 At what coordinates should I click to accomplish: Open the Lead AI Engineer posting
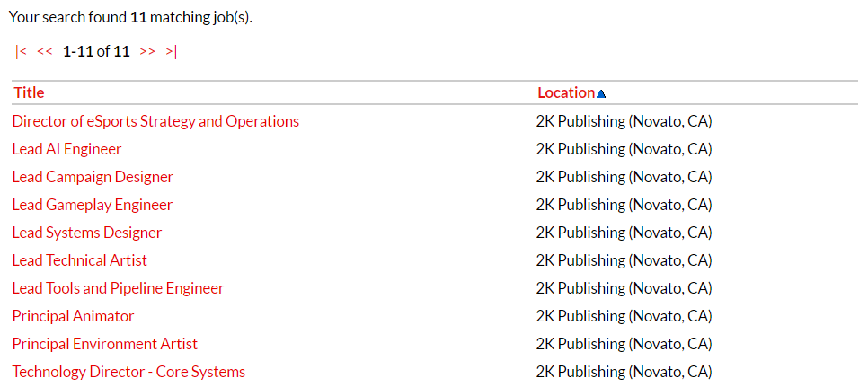(66, 149)
